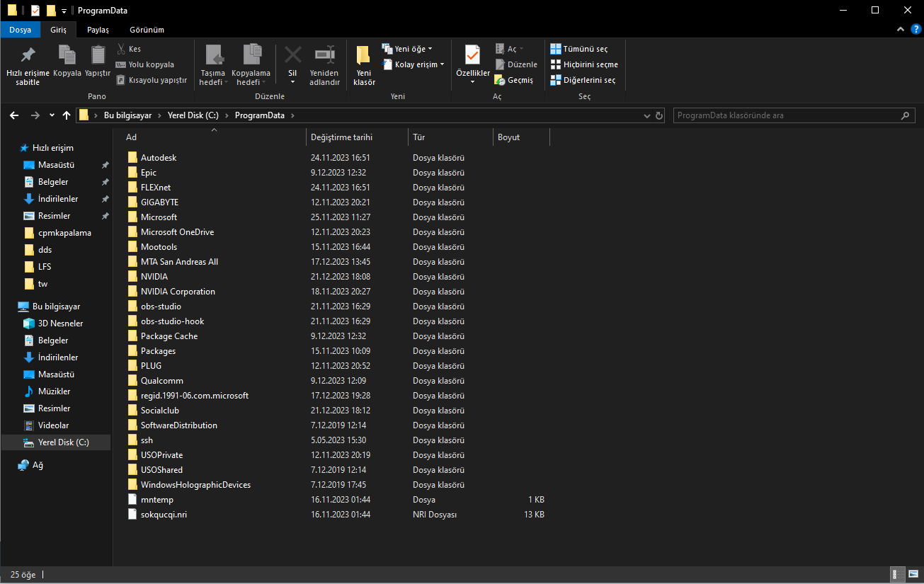Open 3D Nesneler in sidebar
The height and width of the screenshot is (584, 924).
point(60,324)
